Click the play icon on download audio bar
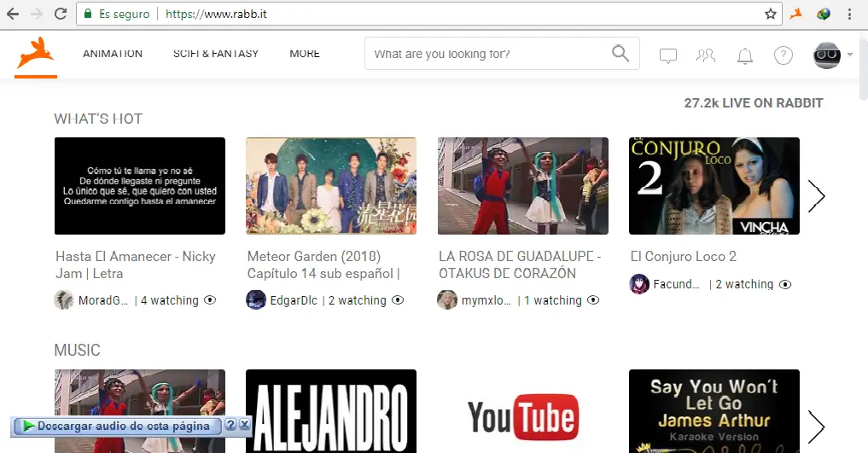868x453 pixels. tap(28, 426)
